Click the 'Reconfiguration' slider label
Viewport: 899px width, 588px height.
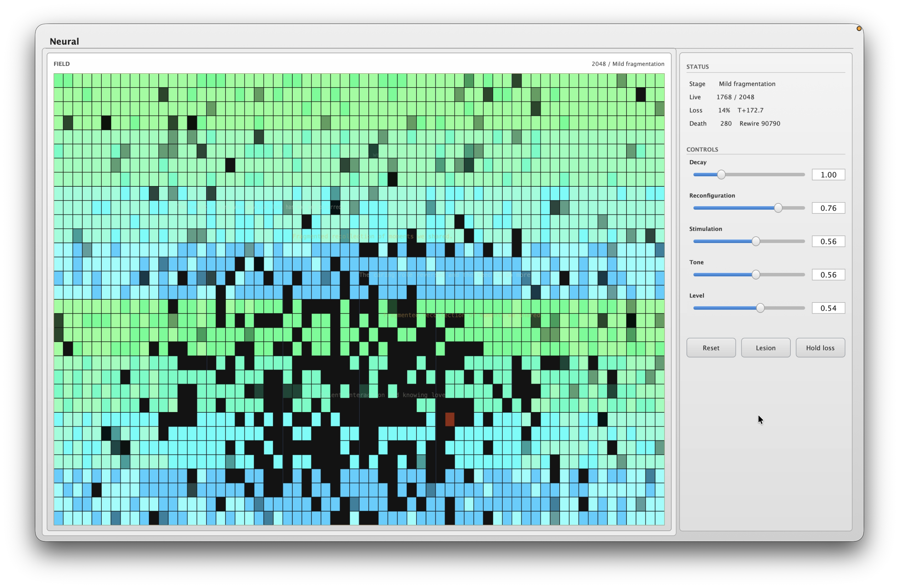click(712, 195)
